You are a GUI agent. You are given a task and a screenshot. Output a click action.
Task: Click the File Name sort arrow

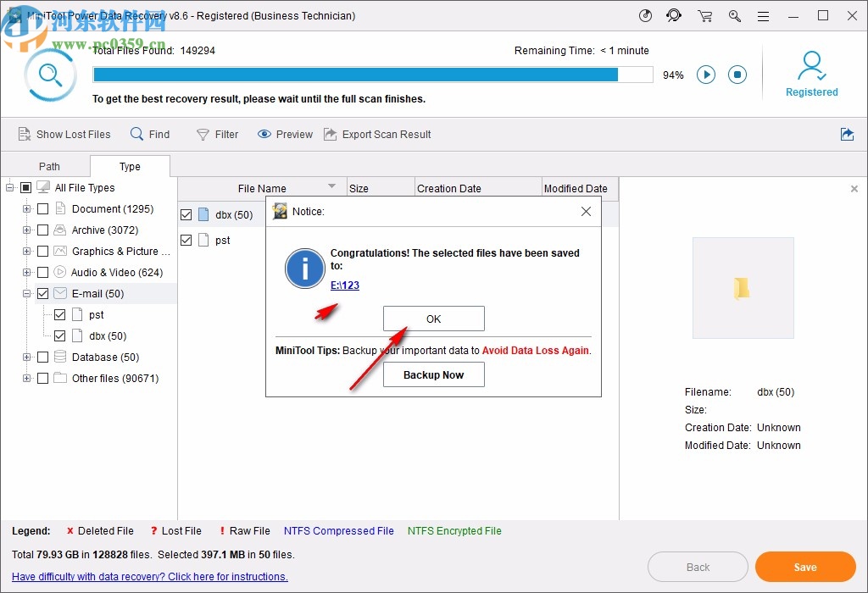[x=331, y=186]
